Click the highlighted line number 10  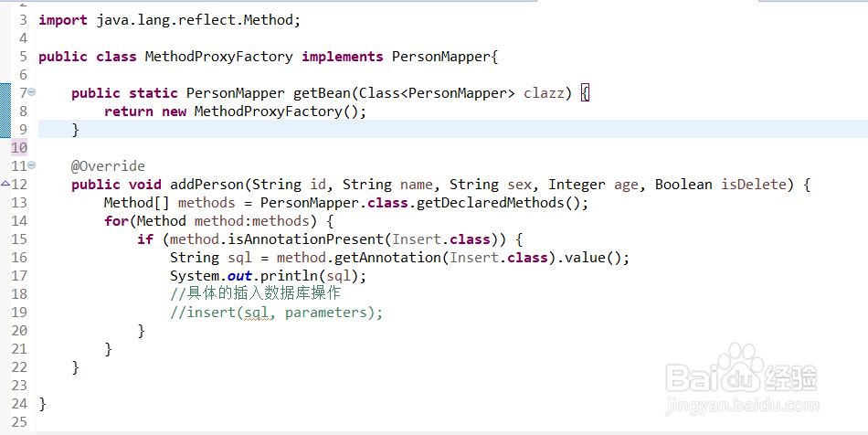click(19, 148)
